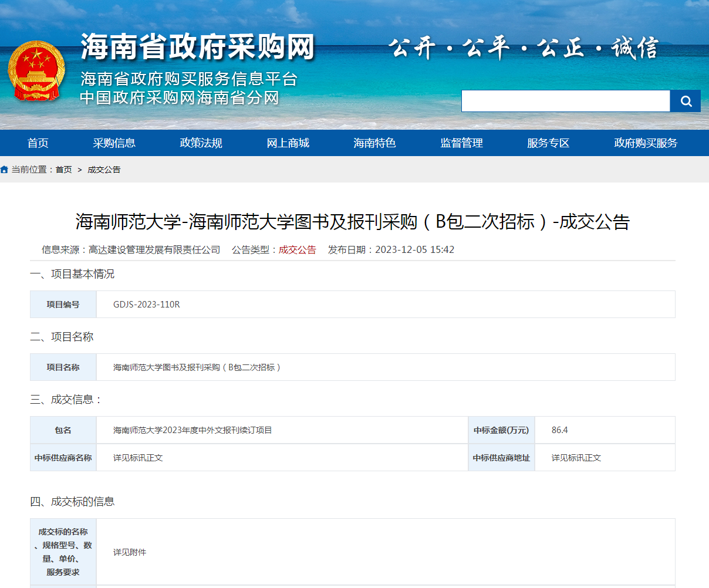Click 详见标讯正文 beside 中标供应商地址
The height and width of the screenshot is (588, 709).
(576, 458)
